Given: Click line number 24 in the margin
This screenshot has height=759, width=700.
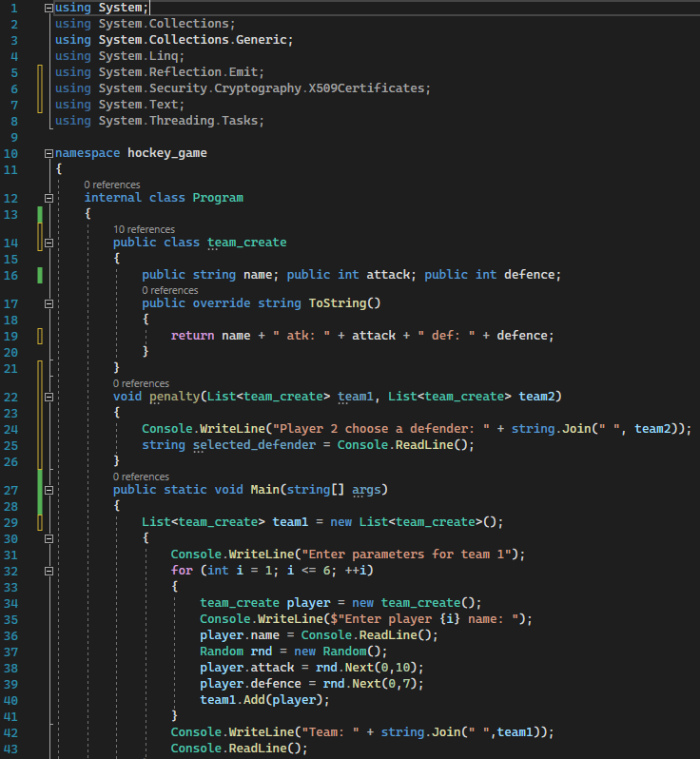Looking at the screenshot, I should point(10,429).
